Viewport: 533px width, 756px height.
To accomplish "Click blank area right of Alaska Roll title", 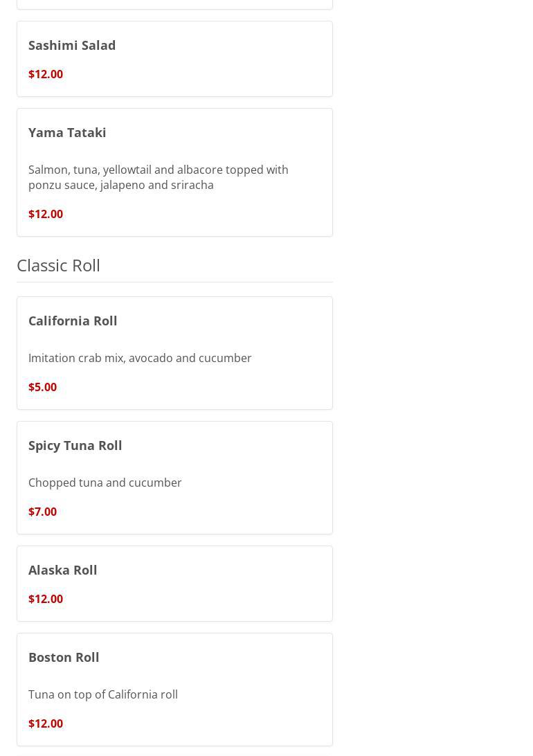I will click(222, 570).
